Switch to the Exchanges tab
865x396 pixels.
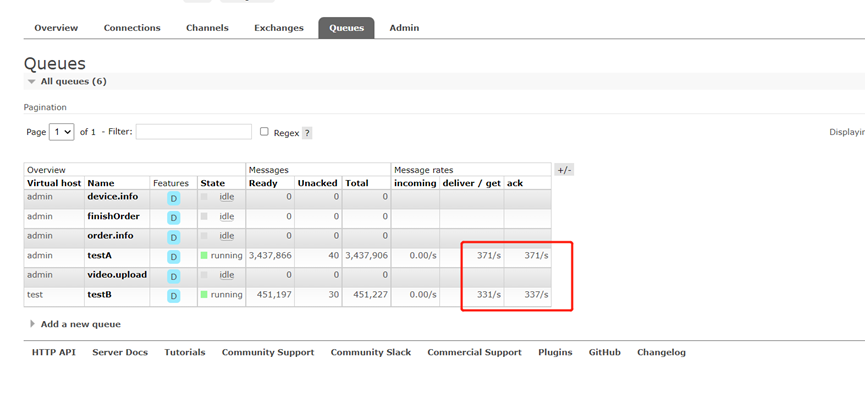279,28
